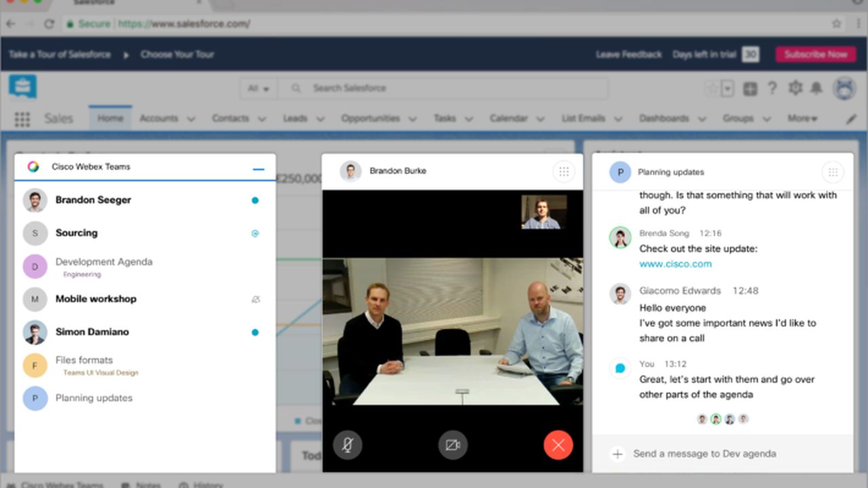This screenshot has height=488, width=868.
Task: End the call with the red button
Action: (x=558, y=445)
